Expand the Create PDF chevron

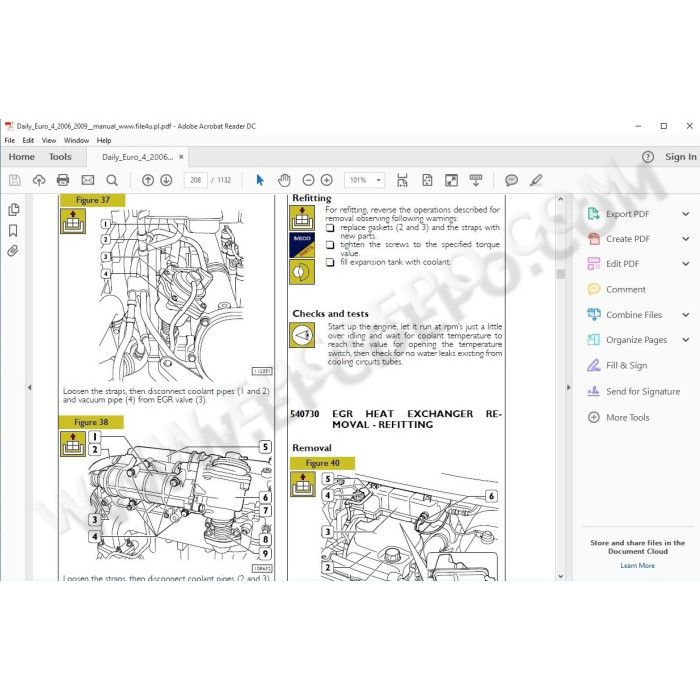(686, 239)
